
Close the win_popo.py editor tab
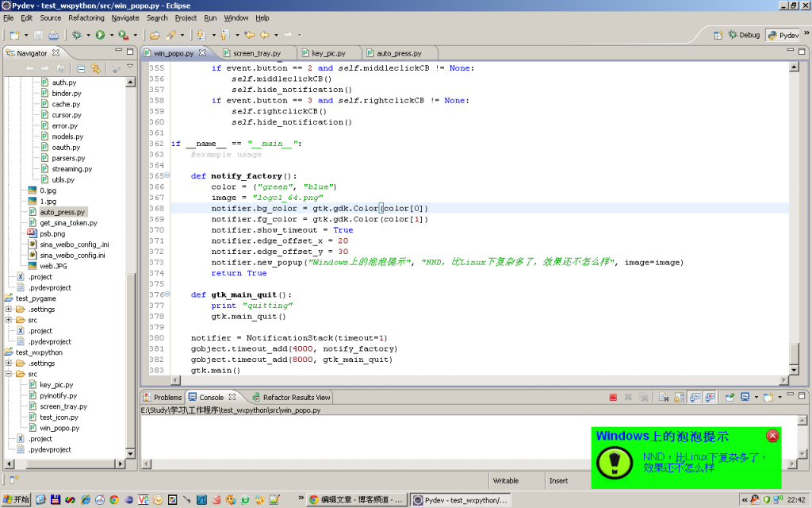pyautogui.click(x=202, y=53)
